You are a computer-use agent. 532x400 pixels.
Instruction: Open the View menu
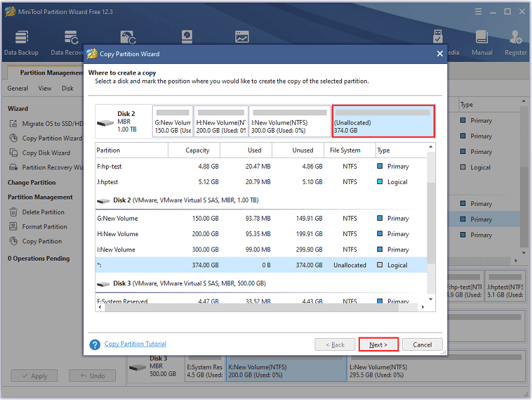coord(45,89)
